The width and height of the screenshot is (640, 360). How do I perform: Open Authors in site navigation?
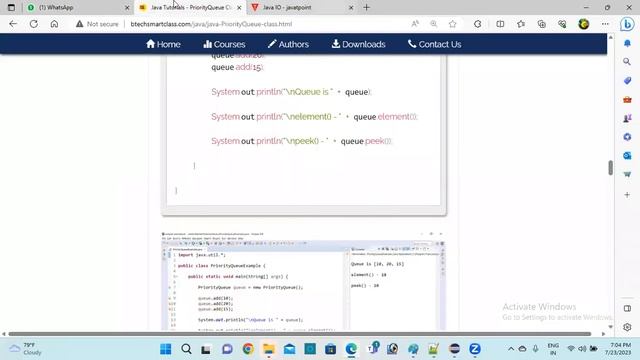(x=288, y=44)
